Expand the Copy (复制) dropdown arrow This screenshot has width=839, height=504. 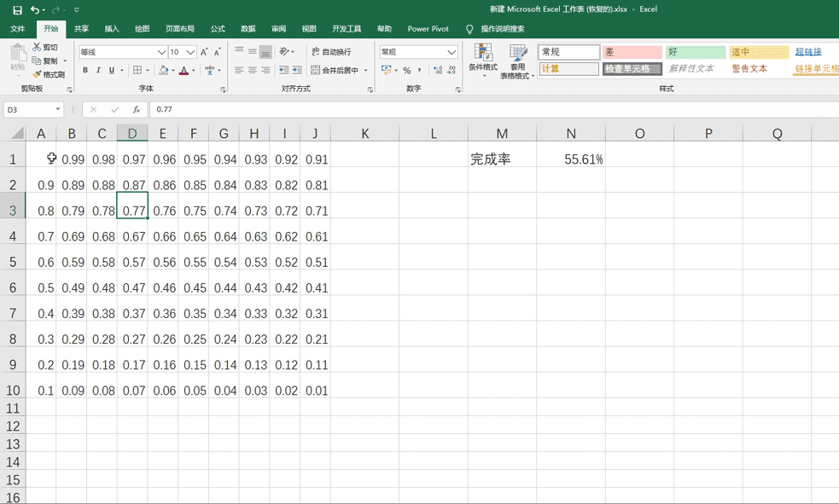click(65, 61)
